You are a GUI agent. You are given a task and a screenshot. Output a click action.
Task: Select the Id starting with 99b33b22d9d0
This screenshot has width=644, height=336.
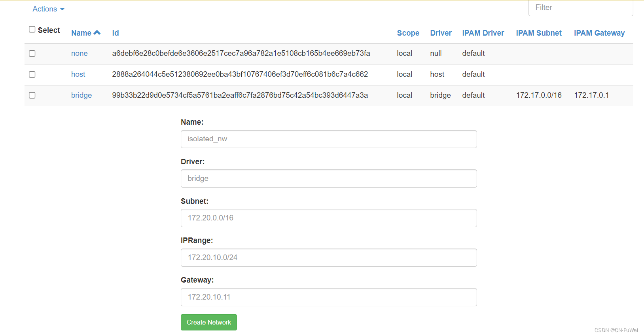point(240,95)
